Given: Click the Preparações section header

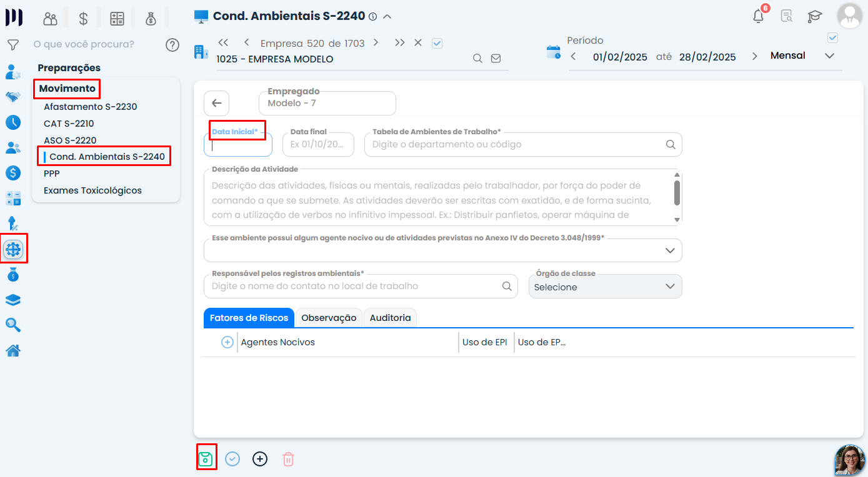Looking at the screenshot, I should tap(69, 67).
